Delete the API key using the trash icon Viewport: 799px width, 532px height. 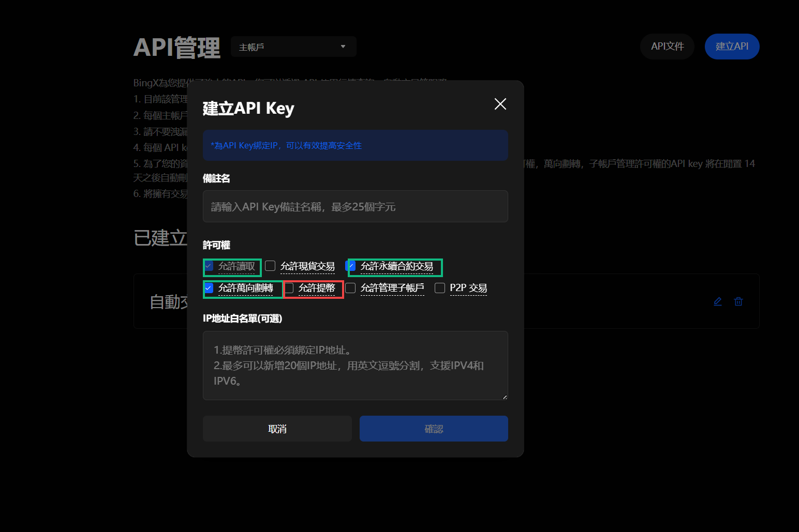pyautogui.click(x=738, y=301)
